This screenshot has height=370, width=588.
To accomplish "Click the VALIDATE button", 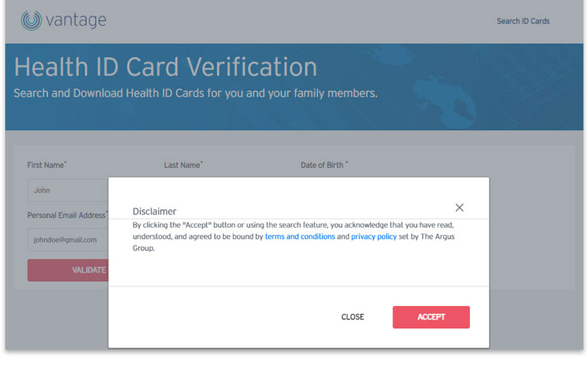I will point(68,270).
